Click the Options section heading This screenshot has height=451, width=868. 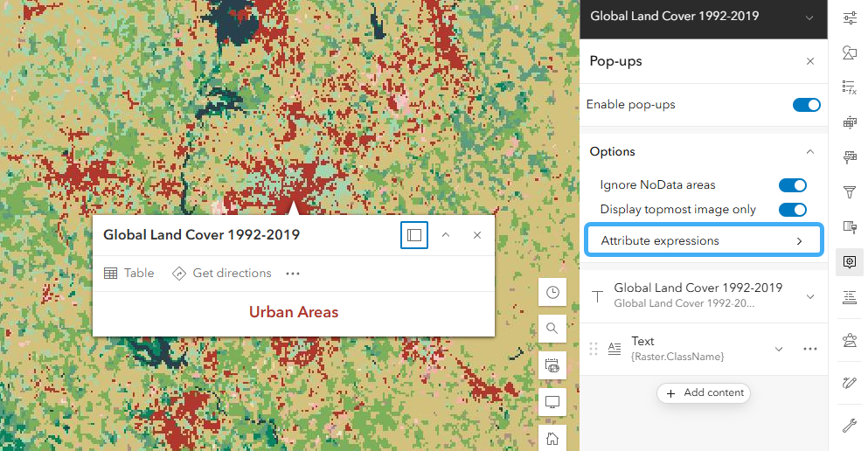(x=612, y=151)
